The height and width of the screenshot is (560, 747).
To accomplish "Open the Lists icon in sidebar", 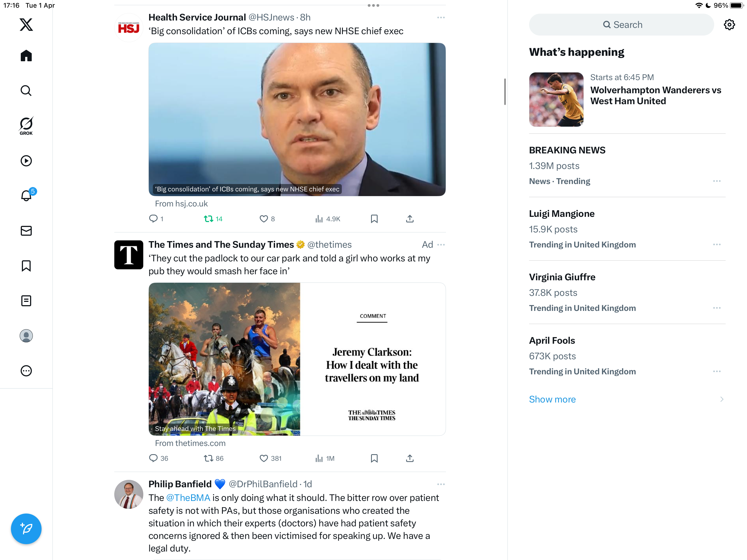I will (26, 301).
